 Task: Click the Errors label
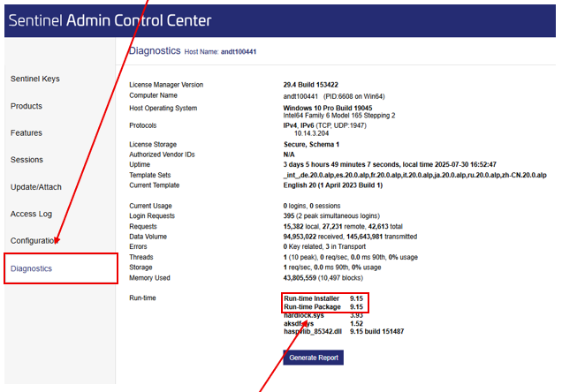pos(138,246)
